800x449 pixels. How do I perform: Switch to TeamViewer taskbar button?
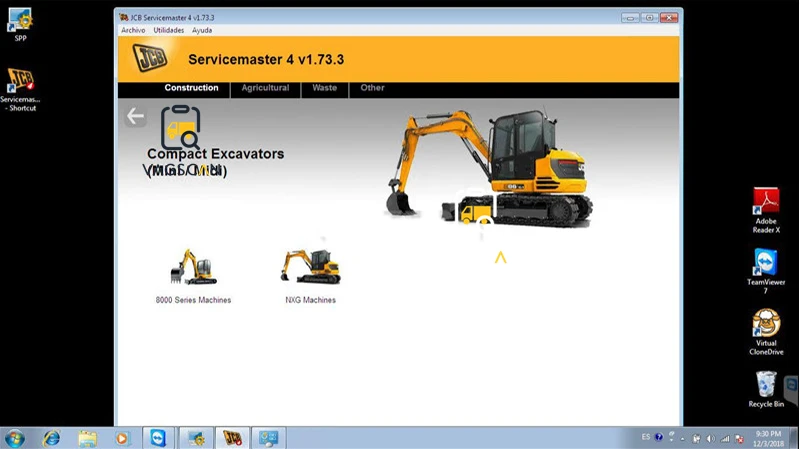tap(158, 438)
